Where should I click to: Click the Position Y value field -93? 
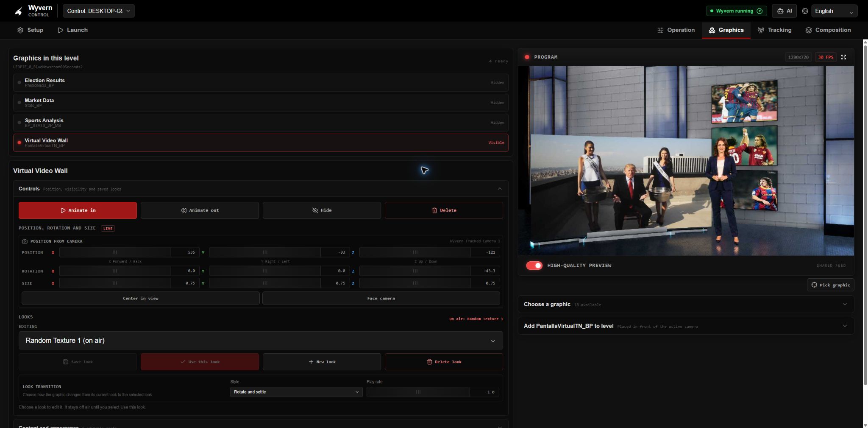click(335, 252)
